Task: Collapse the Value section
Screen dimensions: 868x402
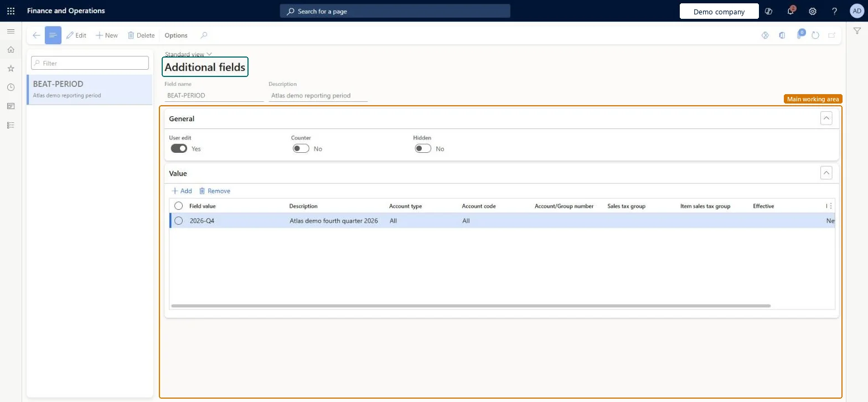Action: coord(826,173)
